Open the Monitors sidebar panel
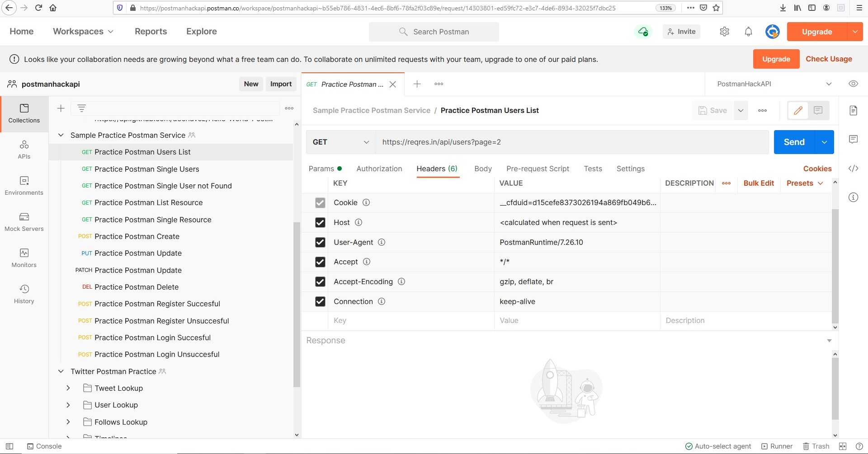868x454 pixels. click(x=24, y=258)
